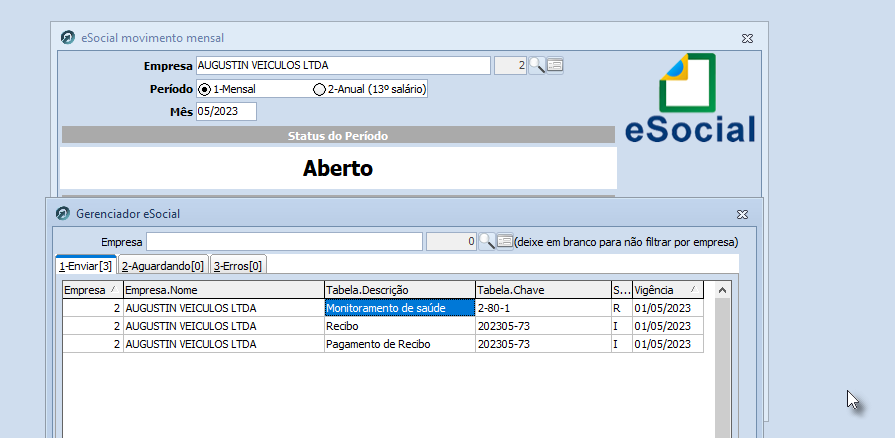The image size is (895, 438).
Task: Open the record card icon beside Empresa in eSocial movimento mensal
Action: pos(555,65)
